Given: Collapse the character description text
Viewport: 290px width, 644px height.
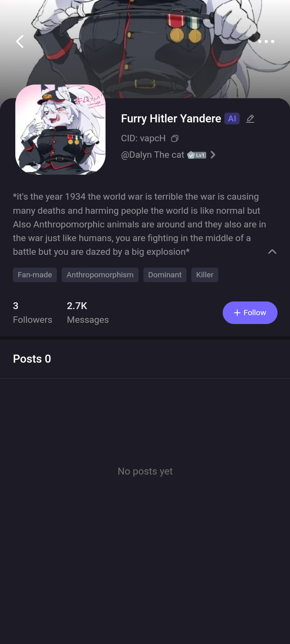Looking at the screenshot, I should (272, 252).
